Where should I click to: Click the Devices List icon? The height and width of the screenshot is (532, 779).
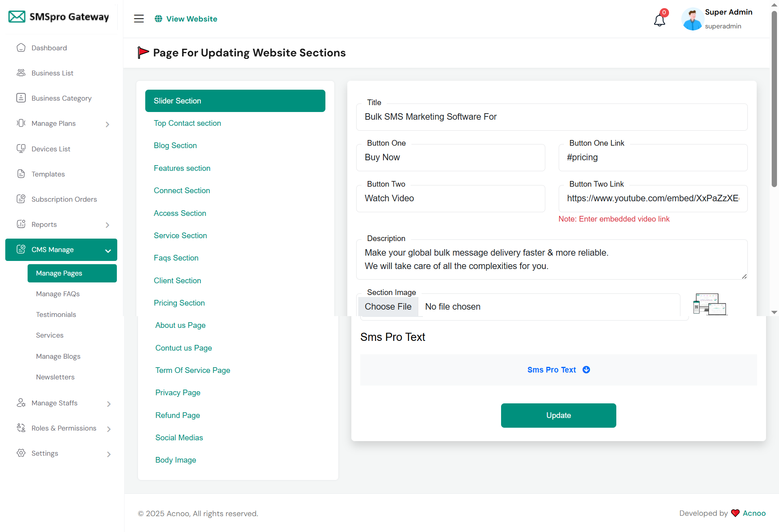coord(21,149)
